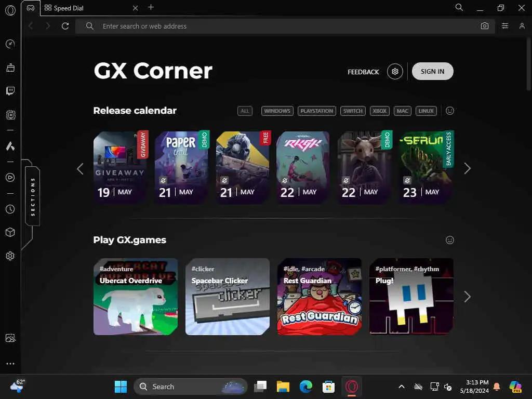Click the SIGN IN button

pyautogui.click(x=432, y=71)
